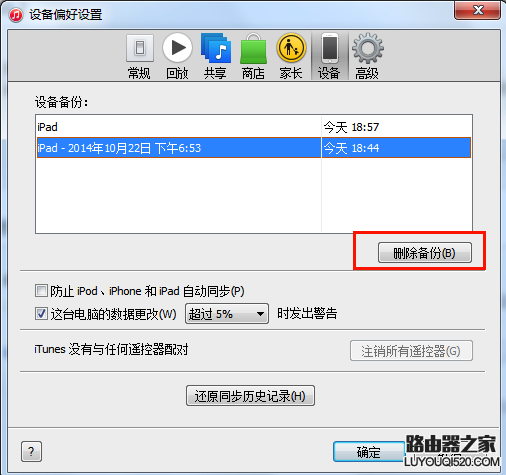Enable 防止 iPod、iPhone 和 iPad 自动同步 checkbox

(41, 291)
